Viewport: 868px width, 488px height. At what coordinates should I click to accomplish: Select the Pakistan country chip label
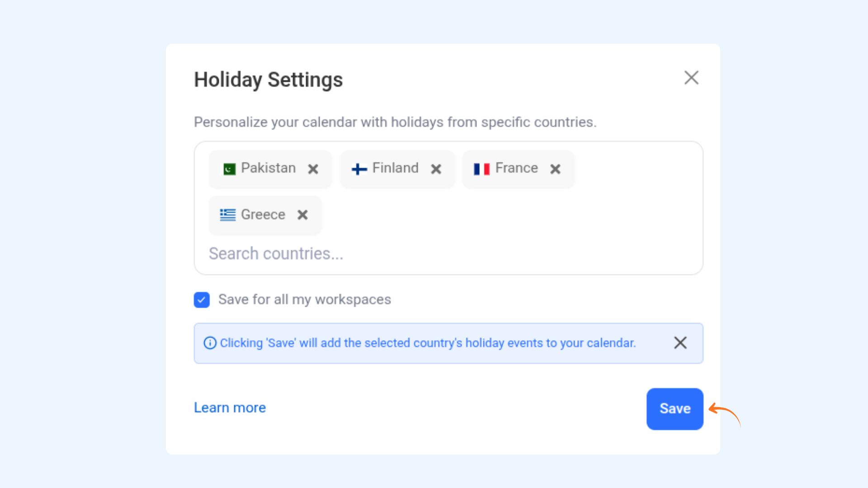pos(268,168)
